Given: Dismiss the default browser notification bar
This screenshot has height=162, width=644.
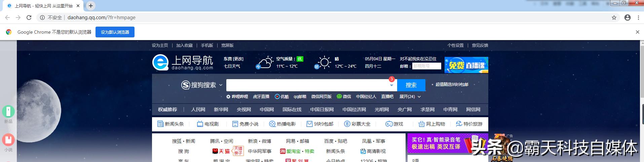Looking at the screenshot, I should 637,32.
